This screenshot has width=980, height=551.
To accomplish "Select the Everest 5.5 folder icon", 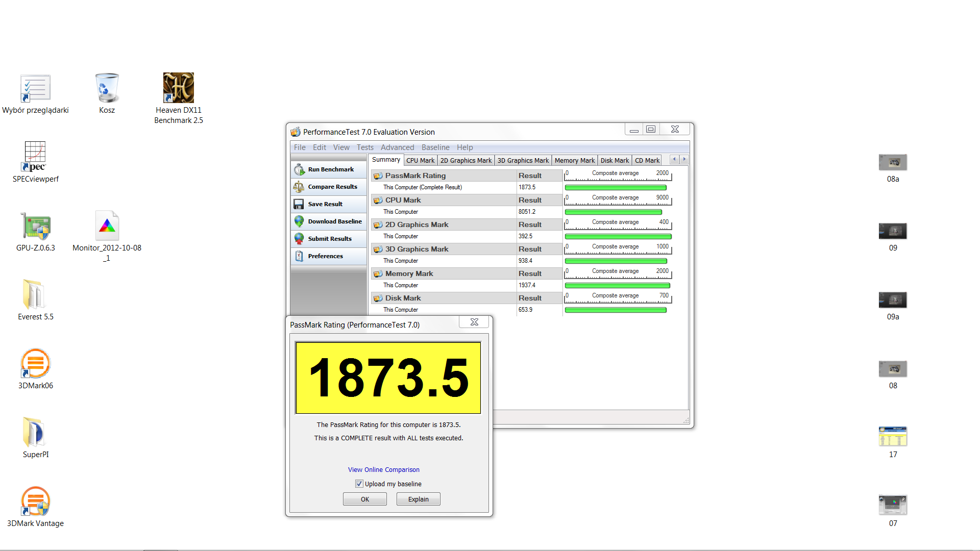I will pos(35,294).
